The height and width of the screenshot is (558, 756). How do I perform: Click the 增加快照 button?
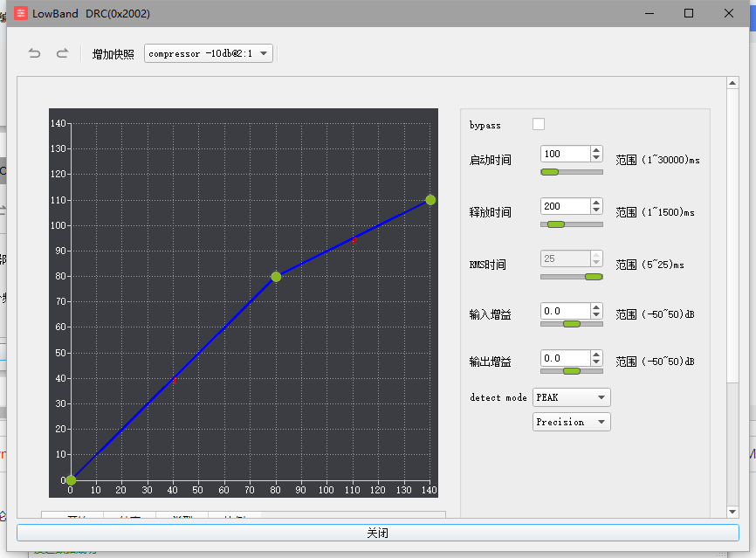point(113,54)
